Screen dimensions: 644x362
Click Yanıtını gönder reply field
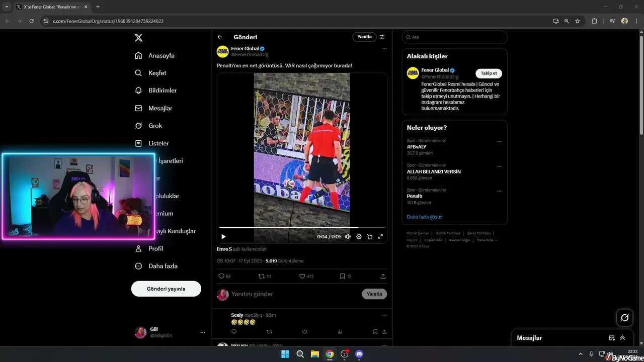[x=294, y=294]
